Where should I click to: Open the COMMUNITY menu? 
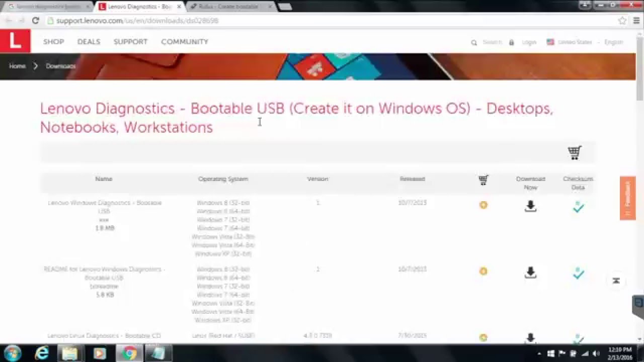click(185, 42)
